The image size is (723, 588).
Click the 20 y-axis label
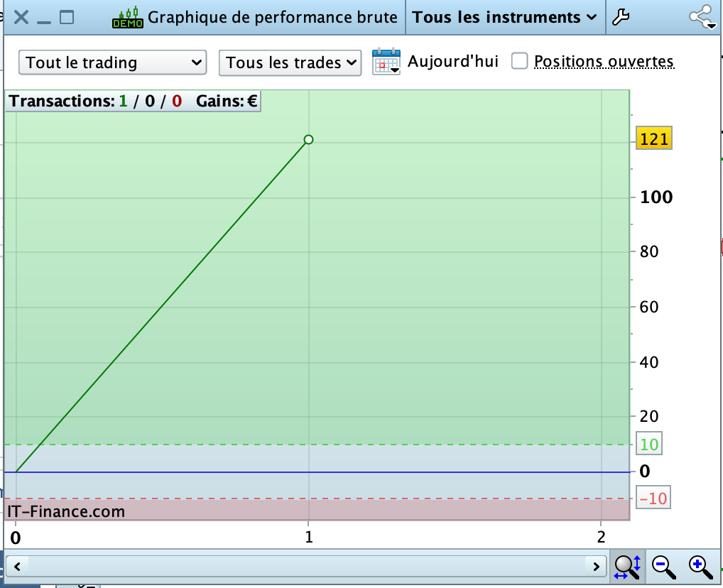coord(648,416)
